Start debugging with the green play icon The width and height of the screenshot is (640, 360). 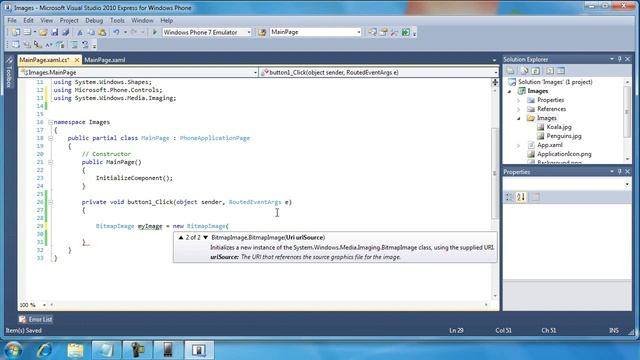[155, 32]
